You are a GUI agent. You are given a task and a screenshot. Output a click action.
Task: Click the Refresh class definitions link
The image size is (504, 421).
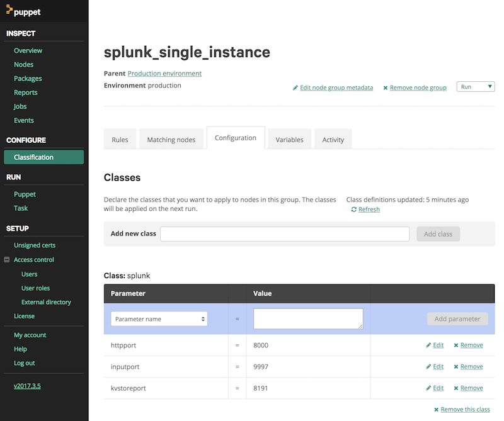369,210
